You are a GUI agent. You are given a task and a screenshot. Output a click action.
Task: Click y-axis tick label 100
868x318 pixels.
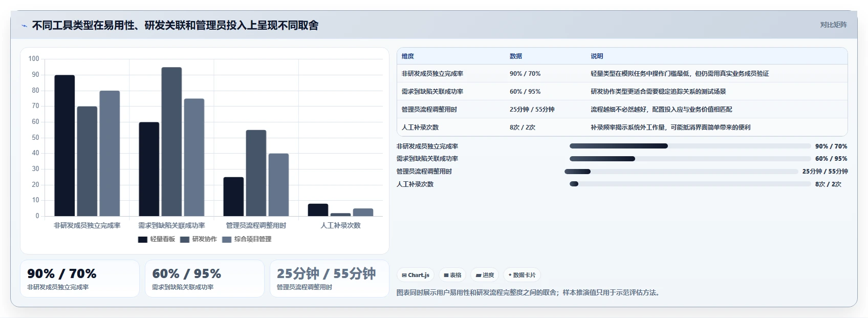(34, 59)
